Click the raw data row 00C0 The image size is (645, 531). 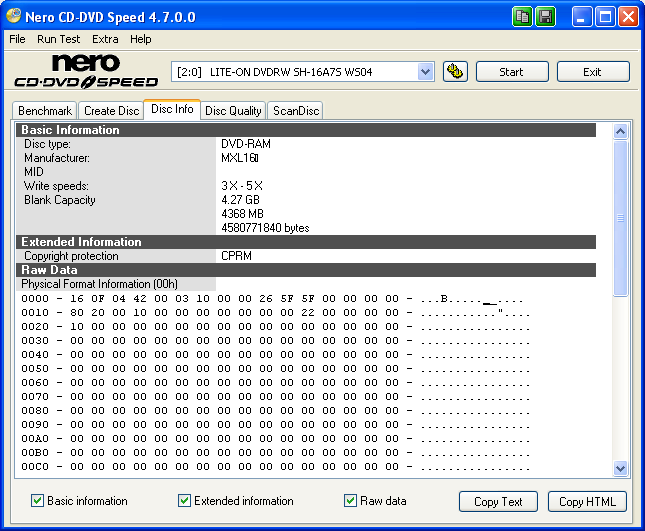tap(275, 467)
